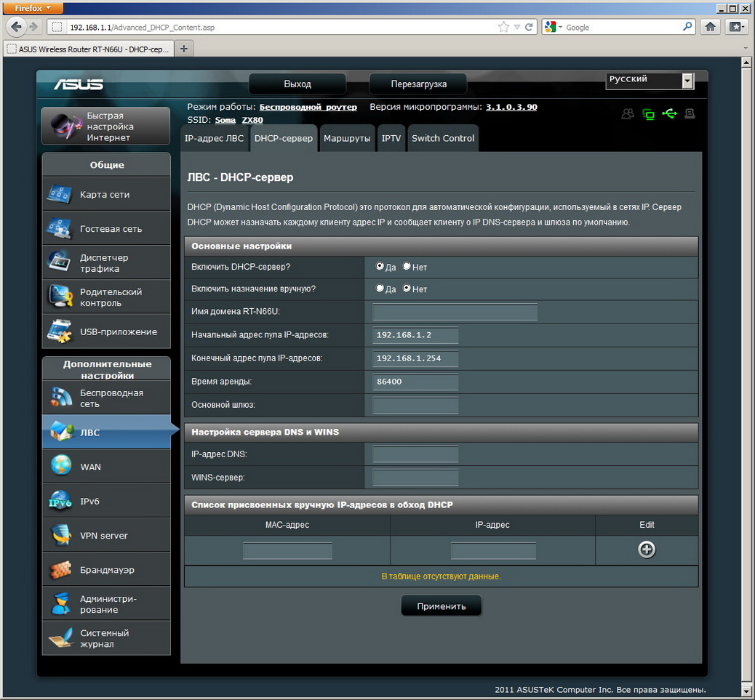Open Google search engine selector dropdown
The image size is (755, 700).
point(553,27)
